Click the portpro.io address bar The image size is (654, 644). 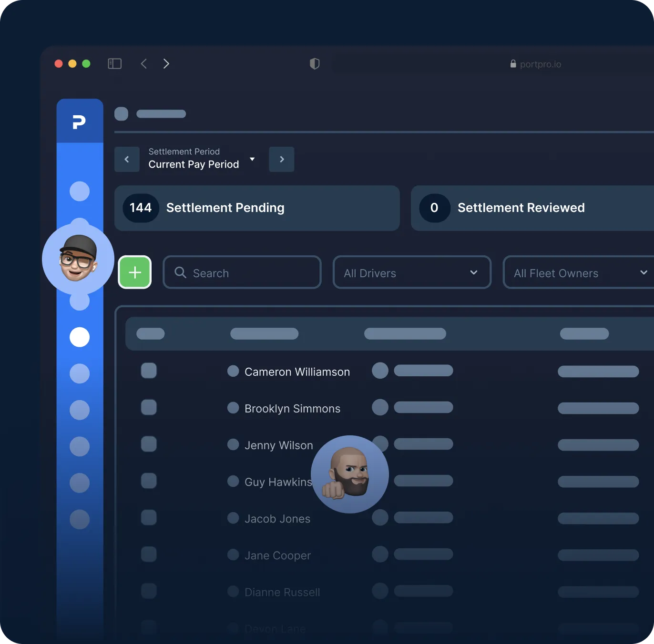[x=536, y=64]
